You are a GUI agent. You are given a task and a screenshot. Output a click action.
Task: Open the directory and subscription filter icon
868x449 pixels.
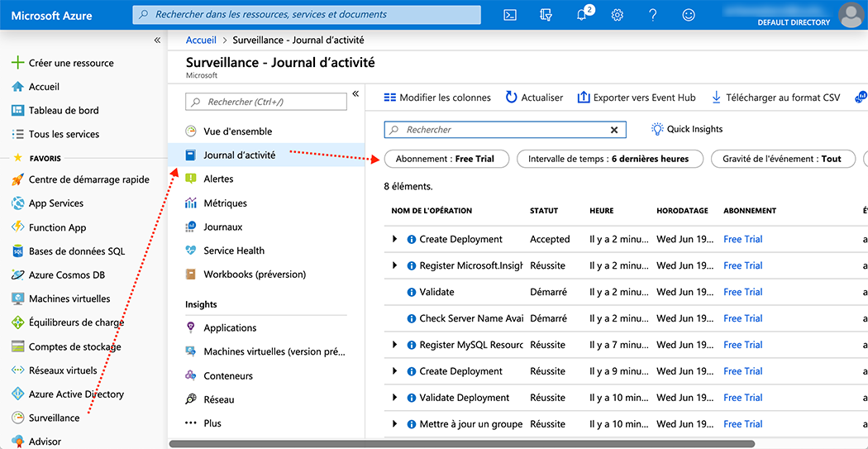[546, 16]
